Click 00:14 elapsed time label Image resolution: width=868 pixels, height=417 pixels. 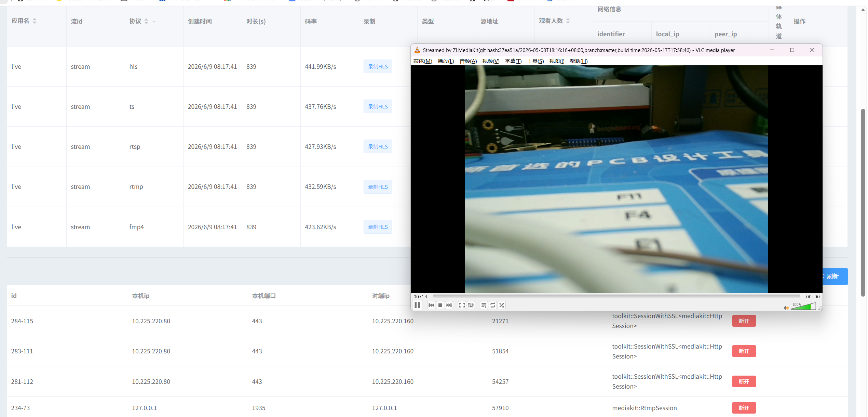pyautogui.click(x=420, y=297)
